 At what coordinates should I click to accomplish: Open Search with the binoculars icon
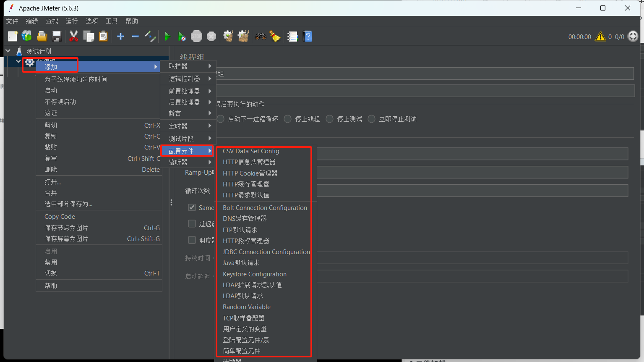tap(261, 37)
